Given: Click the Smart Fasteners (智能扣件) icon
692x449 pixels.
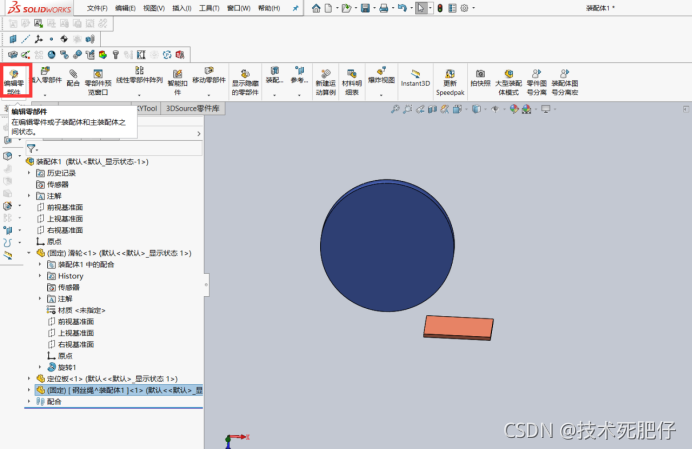Looking at the screenshot, I should coord(177,82).
